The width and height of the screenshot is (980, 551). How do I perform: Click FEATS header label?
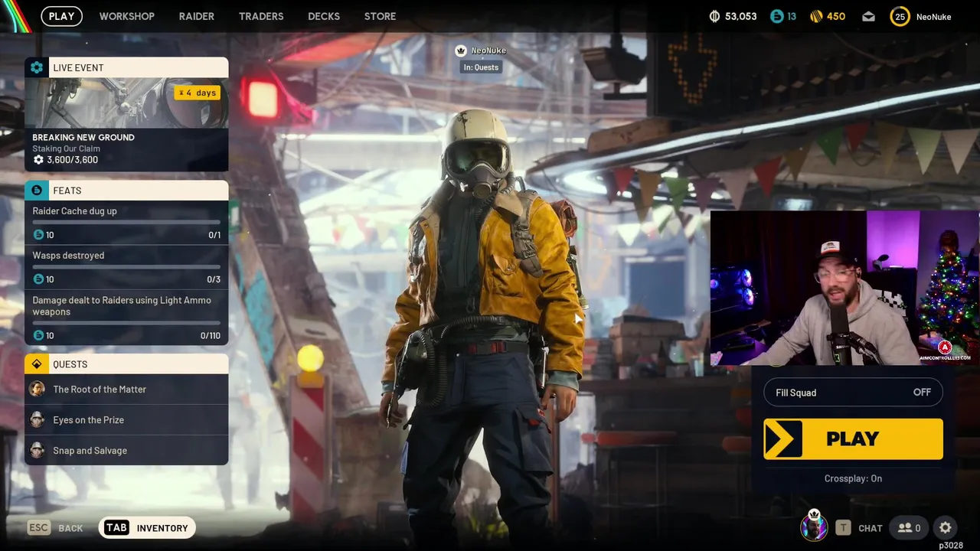pyautogui.click(x=67, y=191)
